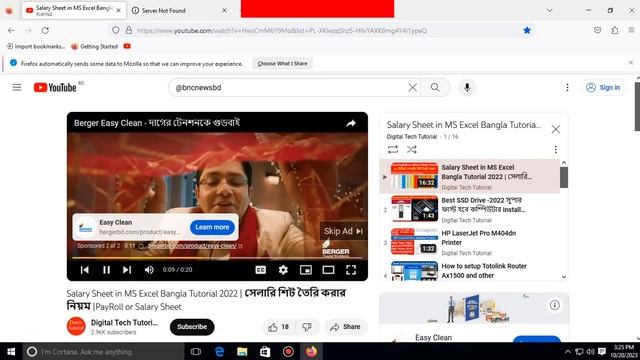Like the Salary Sheet video
This screenshot has width=640, height=360.
click(279, 327)
